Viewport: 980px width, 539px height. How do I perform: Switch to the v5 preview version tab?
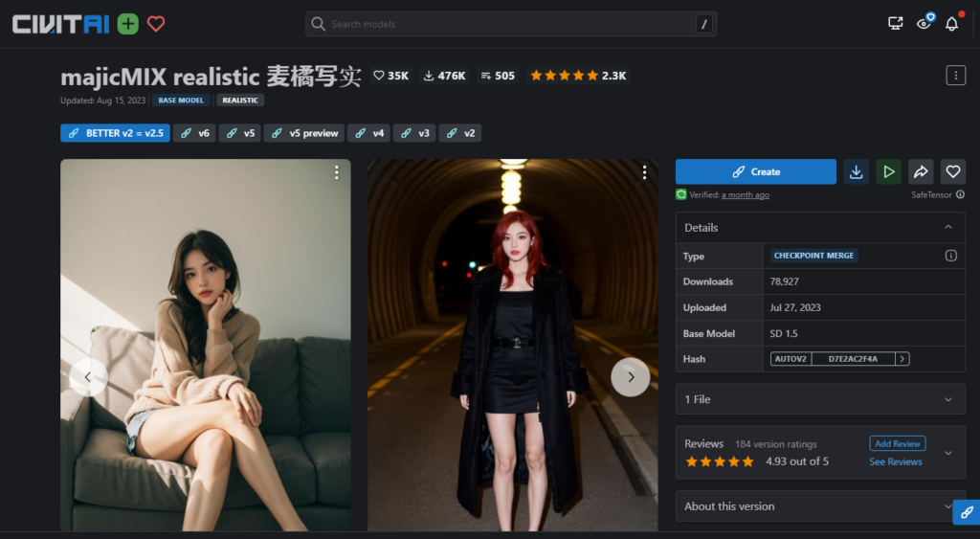tap(304, 133)
